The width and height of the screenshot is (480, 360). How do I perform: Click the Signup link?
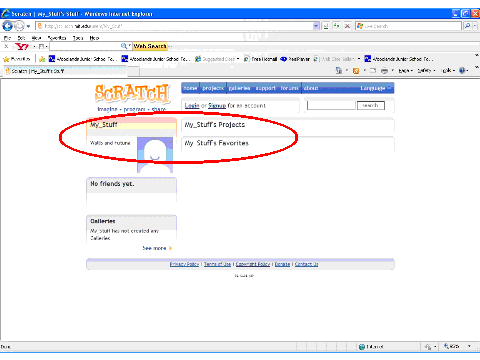click(217, 106)
